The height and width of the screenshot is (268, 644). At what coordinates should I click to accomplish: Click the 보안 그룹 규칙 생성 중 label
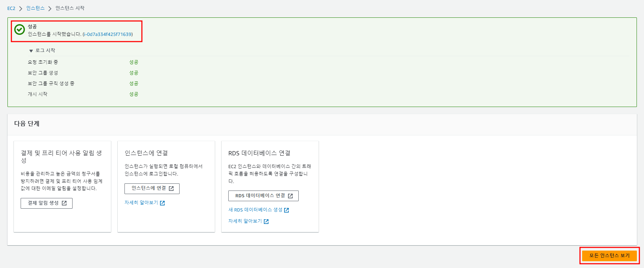[x=51, y=84]
